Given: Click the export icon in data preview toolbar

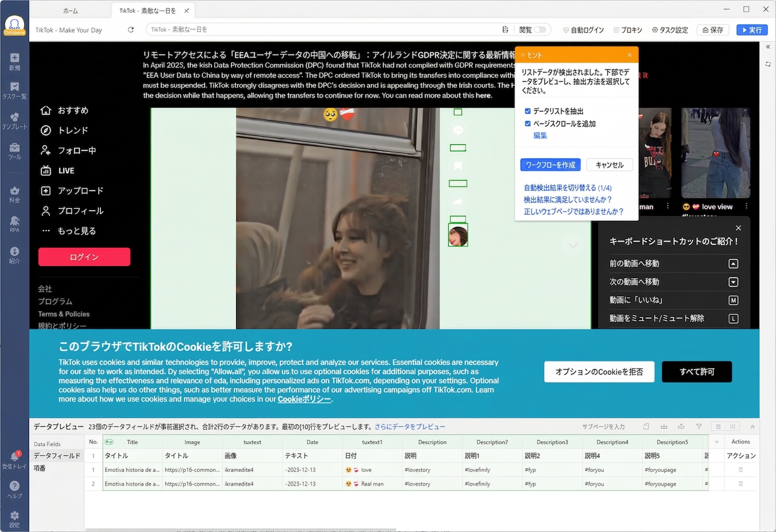Looking at the screenshot, I should [681, 427].
